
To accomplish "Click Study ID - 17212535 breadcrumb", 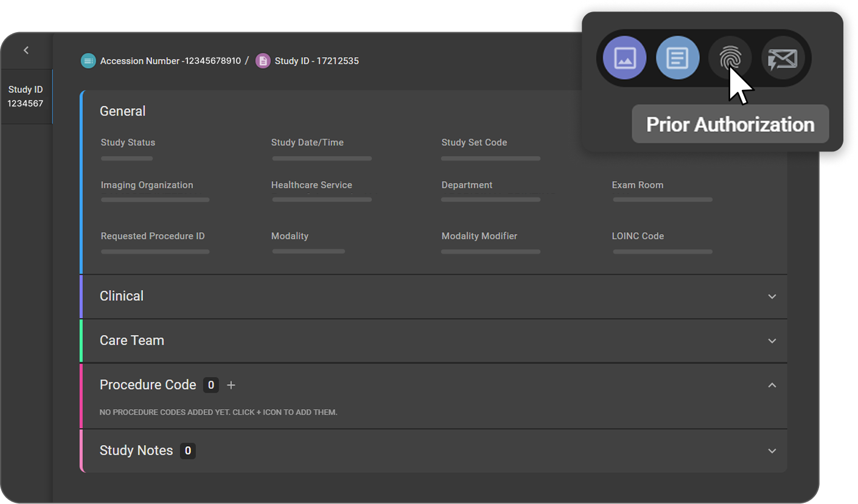I will [316, 61].
